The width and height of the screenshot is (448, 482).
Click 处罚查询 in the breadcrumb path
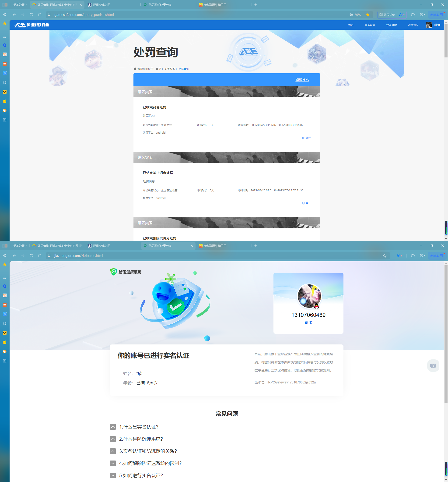point(184,69)
